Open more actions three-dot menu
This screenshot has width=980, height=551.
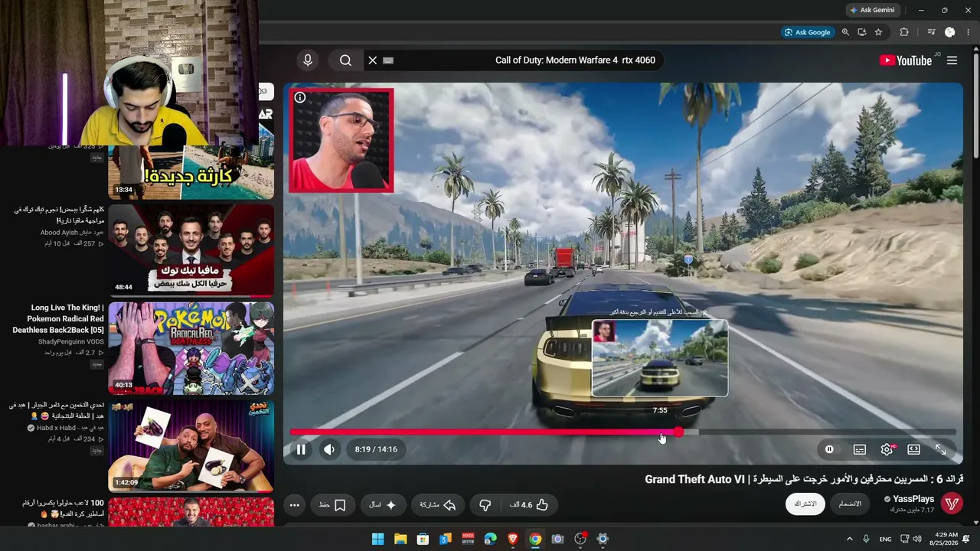294,505
